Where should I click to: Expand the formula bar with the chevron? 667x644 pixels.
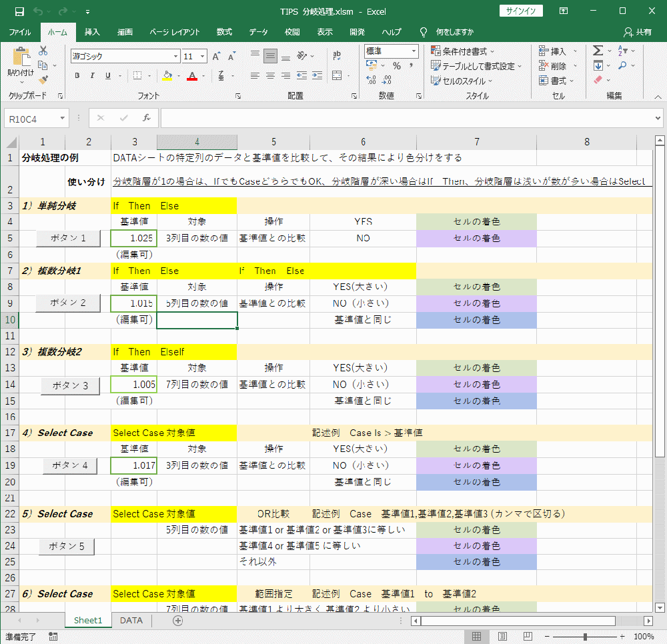tap(658, 118)
